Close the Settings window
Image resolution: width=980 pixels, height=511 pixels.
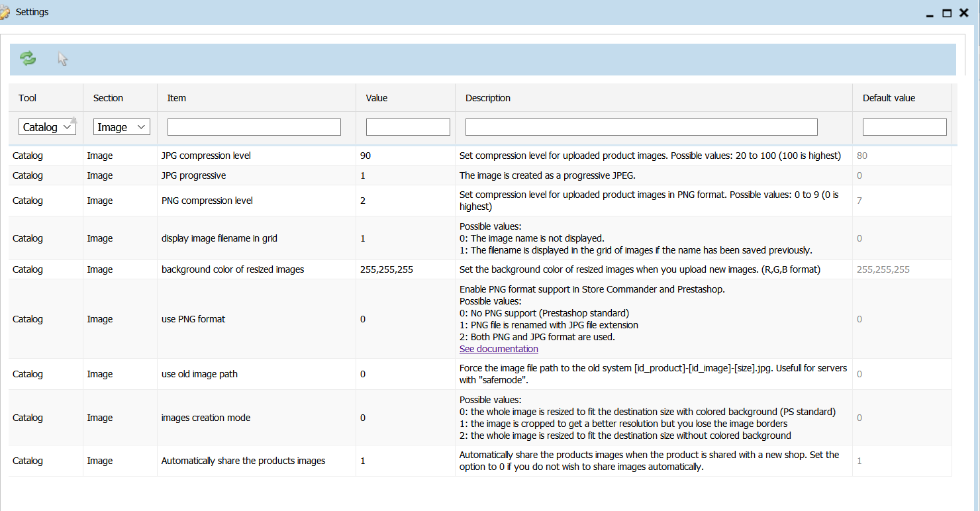(964, 13)
